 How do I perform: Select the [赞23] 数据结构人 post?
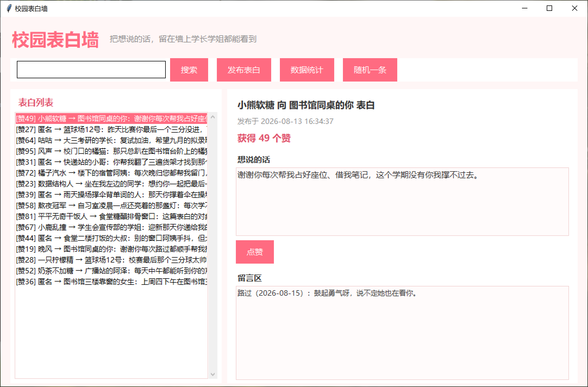(111, 184)
